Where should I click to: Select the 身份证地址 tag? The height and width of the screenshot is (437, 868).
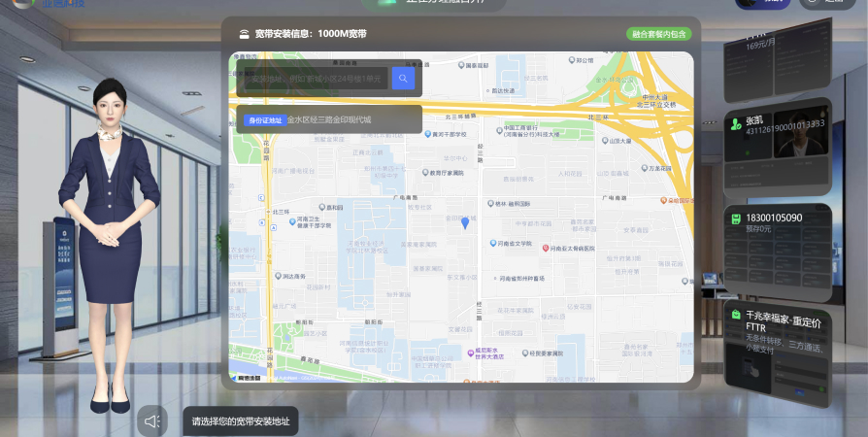click(260, 120)
